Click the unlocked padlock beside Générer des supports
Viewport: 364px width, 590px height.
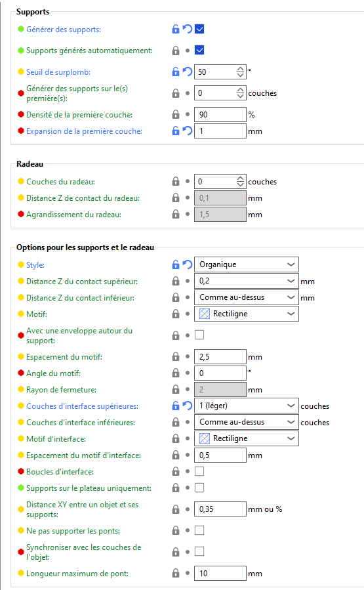[x=176, y=29]
